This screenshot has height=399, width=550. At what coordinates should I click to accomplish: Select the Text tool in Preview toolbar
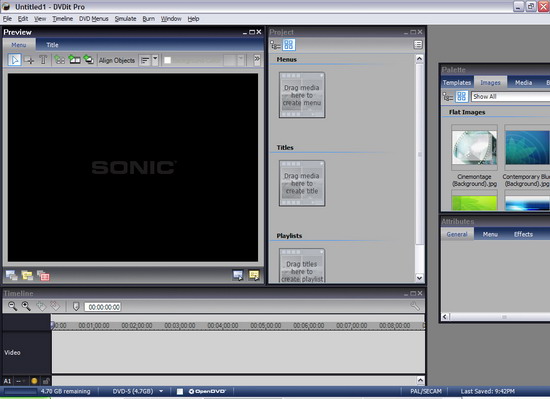coord(43,60)
